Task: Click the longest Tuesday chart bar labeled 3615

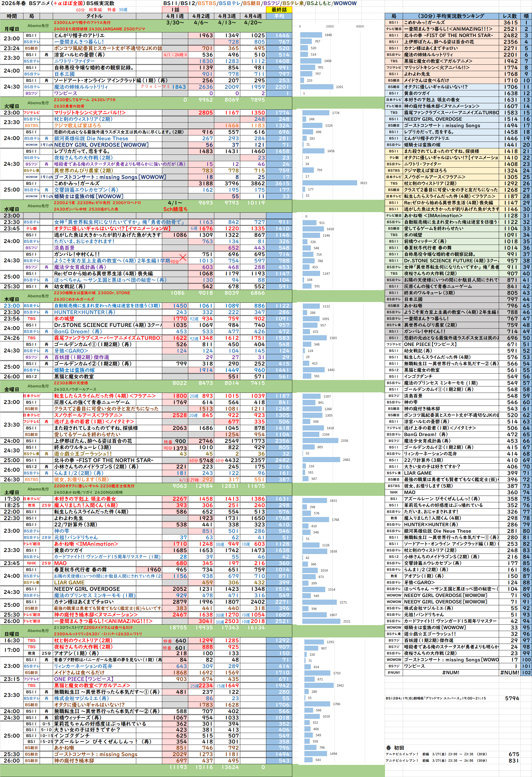Action: [330, 183]
